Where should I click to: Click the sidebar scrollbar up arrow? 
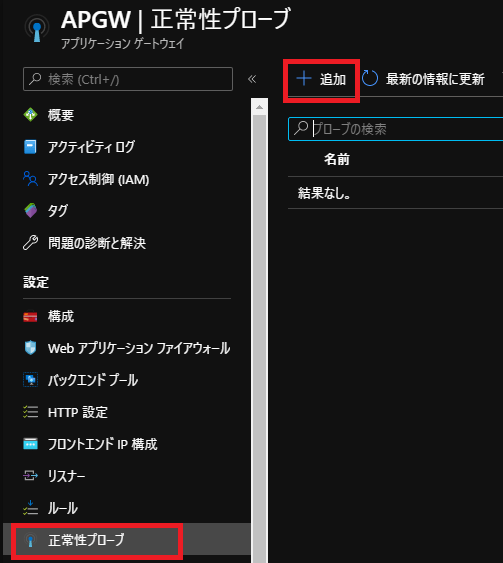pos(260,107)
